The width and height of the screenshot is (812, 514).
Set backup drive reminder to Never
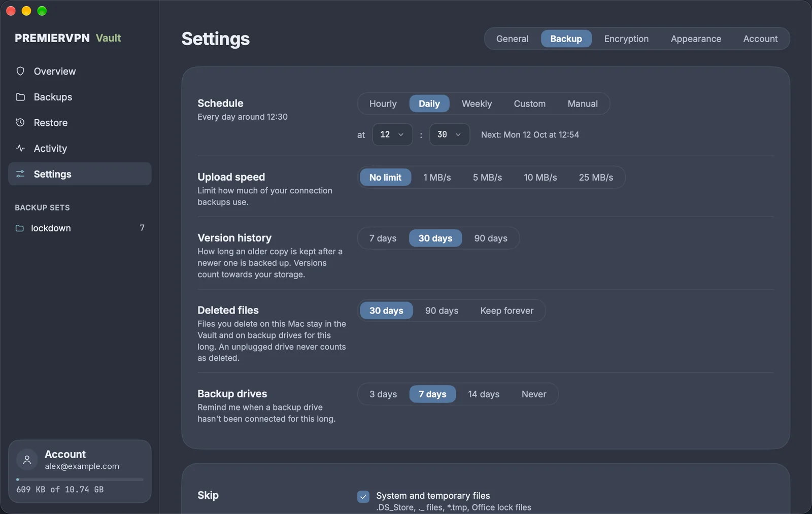coord(534,394)
